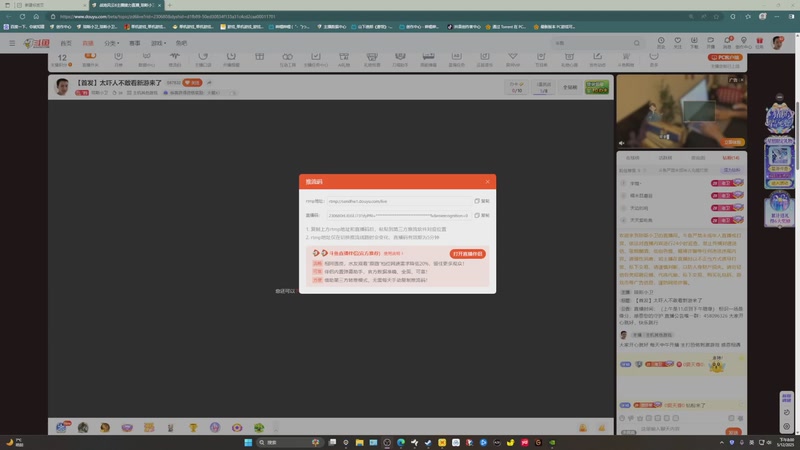
Task: Switch to the 钻粉(14) tab in side panel
Action: click(731, 158)
